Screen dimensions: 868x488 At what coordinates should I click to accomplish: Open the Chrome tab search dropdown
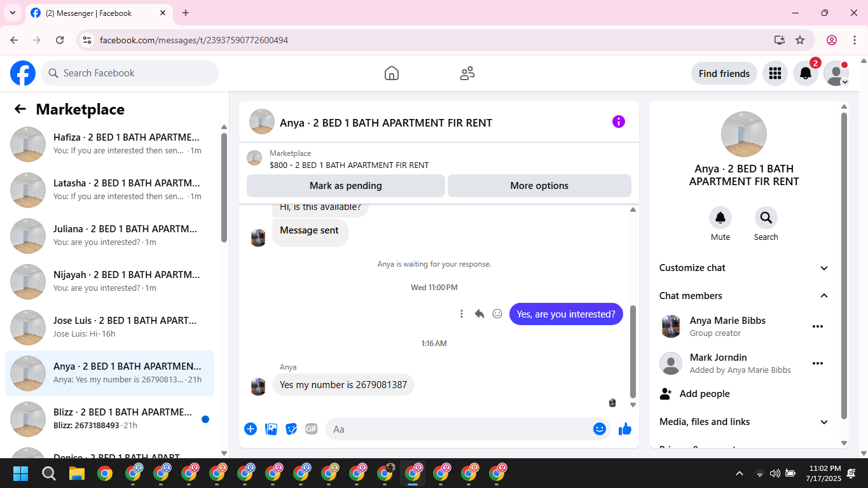coord(13,13)
